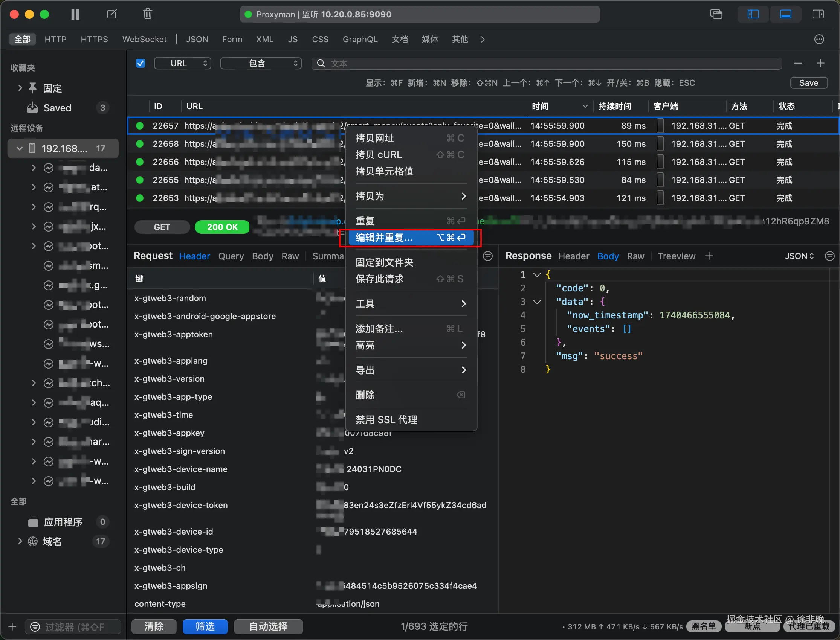Toggle the right panel layout icon
Viewport: 840px width, 640px height.
point(818,14)
